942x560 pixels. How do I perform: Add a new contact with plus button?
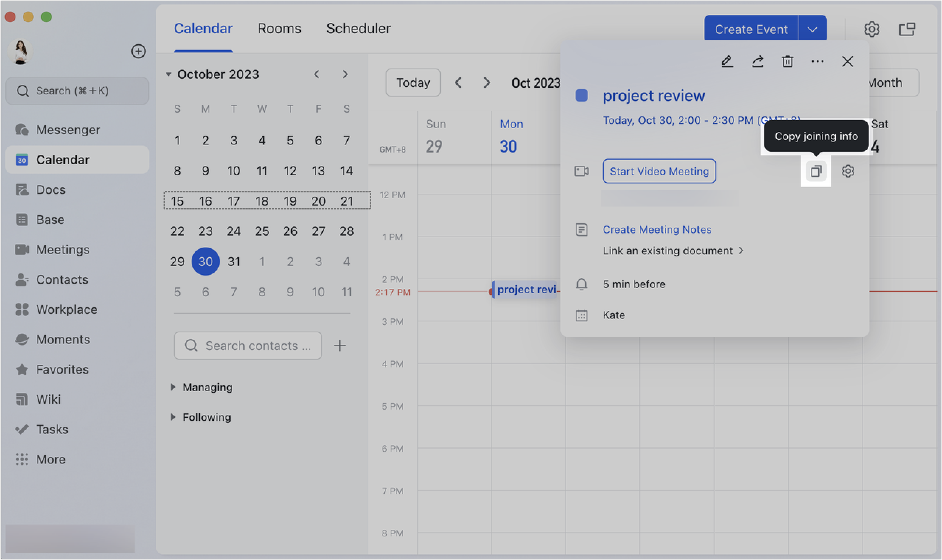click(339, 345)
